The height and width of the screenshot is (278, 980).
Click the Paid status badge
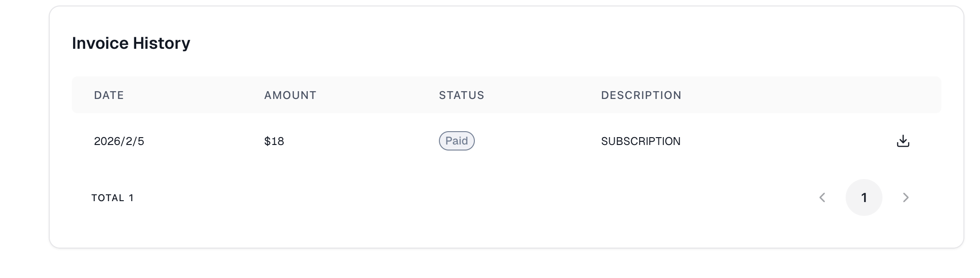point(456,141)
